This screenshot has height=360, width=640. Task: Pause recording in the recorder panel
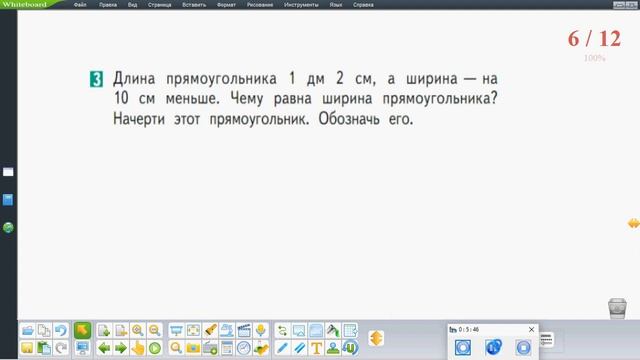point(493,347)
